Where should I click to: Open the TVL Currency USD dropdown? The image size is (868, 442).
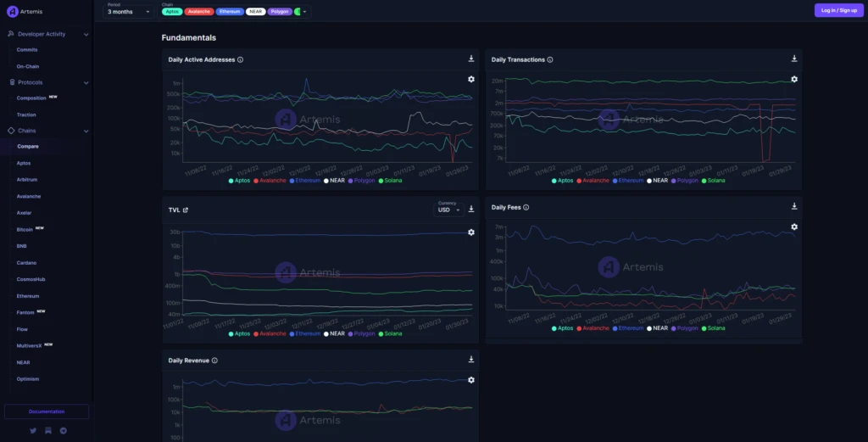(x=448, y=208)
